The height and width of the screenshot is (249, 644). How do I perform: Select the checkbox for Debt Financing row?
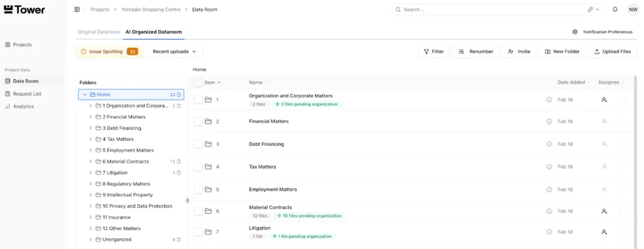coord(198,144)
